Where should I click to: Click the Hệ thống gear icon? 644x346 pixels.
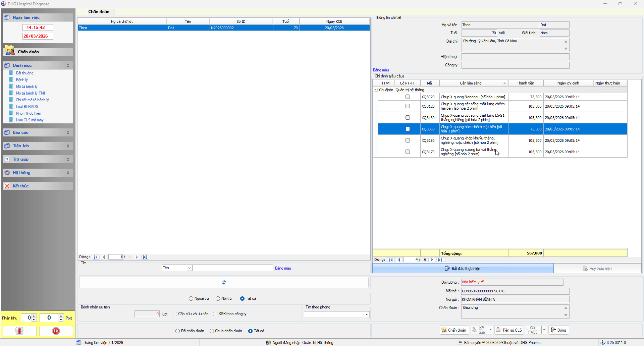tap(7, 173)
